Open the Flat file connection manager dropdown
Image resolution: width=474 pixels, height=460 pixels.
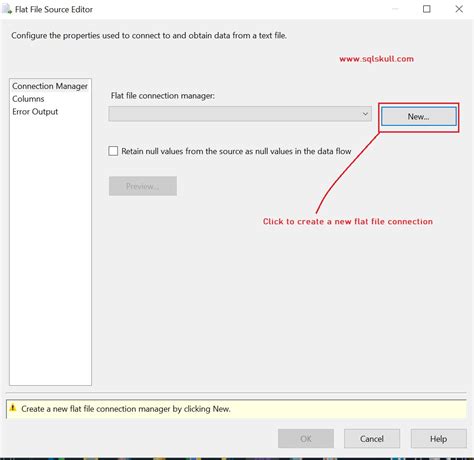[x=240, y=114]
